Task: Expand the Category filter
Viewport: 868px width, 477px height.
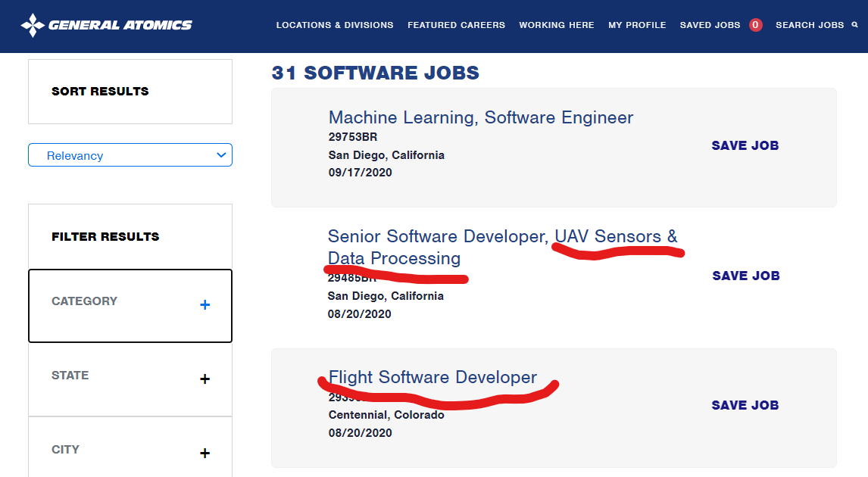Action: 130,305
